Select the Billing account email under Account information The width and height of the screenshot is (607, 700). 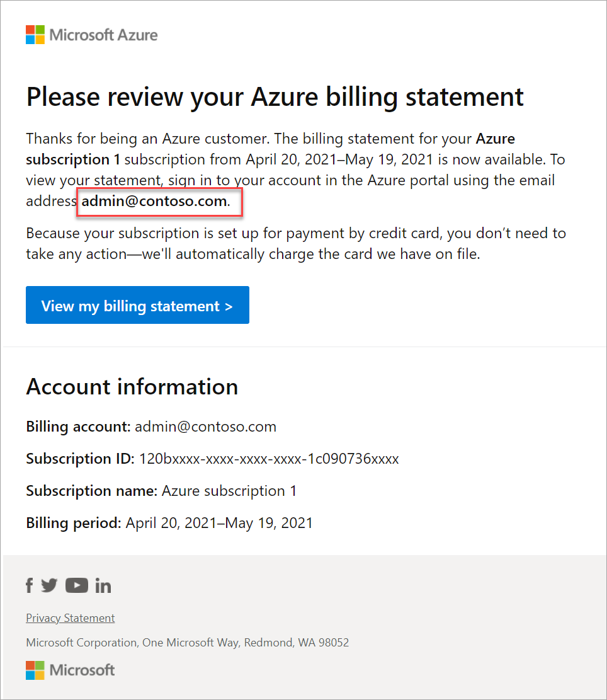click(x=205, y=427)
